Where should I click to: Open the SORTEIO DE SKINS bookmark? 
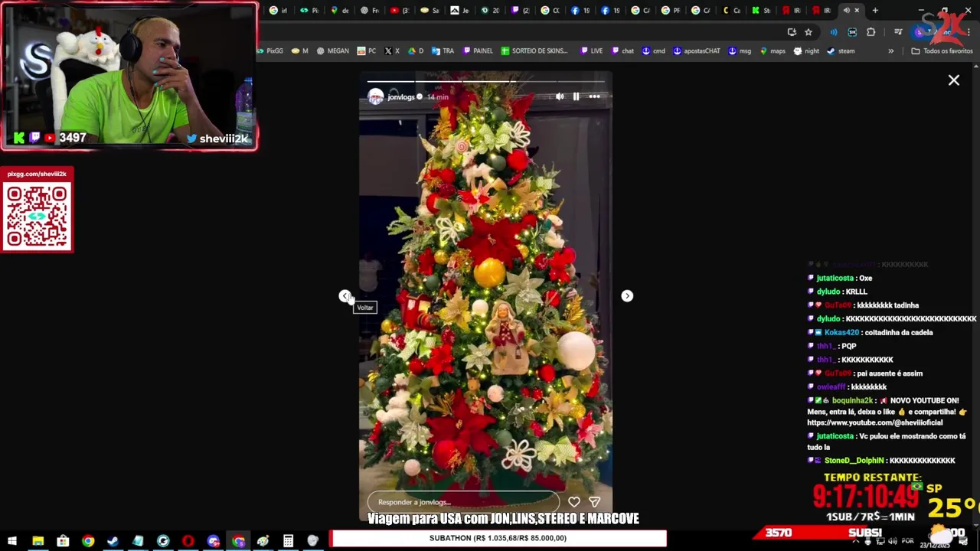tap(534, 51)
